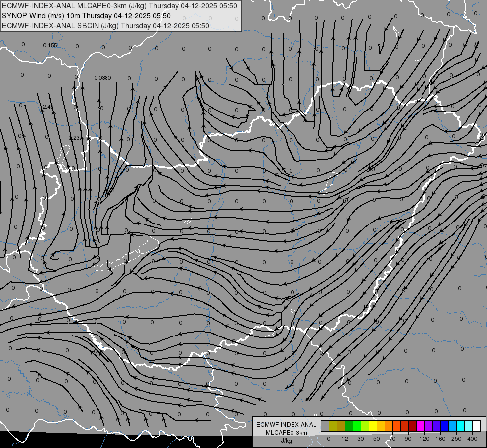Click the '0.155' data value on map
Screen dimensions: 487x448
click(x=50, y=45)
